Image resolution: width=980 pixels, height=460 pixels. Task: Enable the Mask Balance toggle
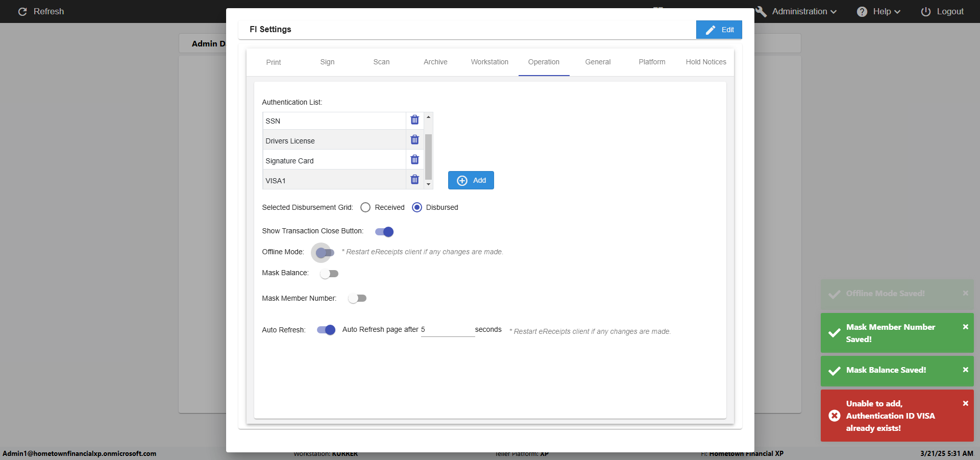click(329, 274)
